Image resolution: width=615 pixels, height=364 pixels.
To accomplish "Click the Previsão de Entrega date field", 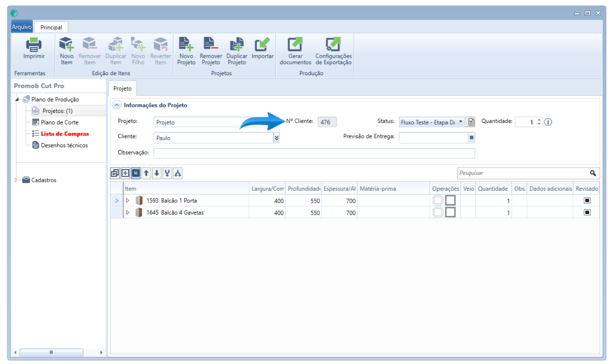I will pos(433,138).
